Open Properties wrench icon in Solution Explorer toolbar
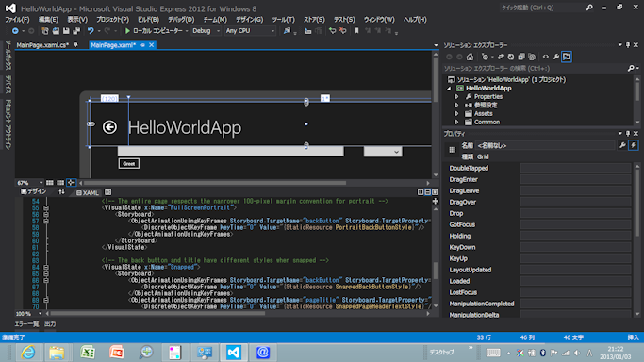The height and width of the screenshot is (362, 644). coord(556,57)
